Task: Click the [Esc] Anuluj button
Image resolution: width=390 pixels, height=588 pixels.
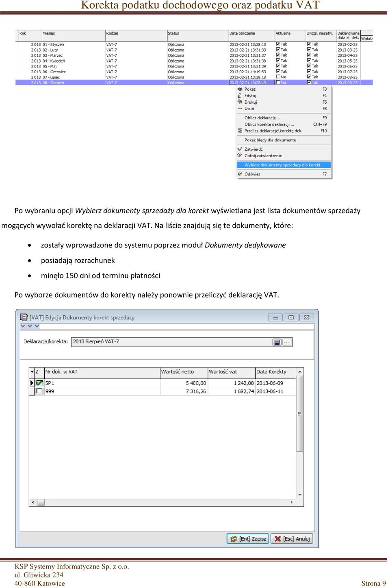Action: point(292,539)
